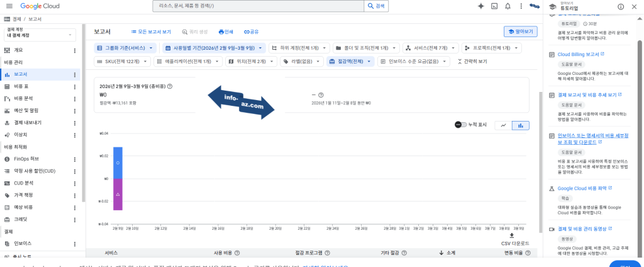Image resolution: width=644 pixels, height=267 pixels.
Task: Open more options for 크레딧
Action: pos(75,219)
